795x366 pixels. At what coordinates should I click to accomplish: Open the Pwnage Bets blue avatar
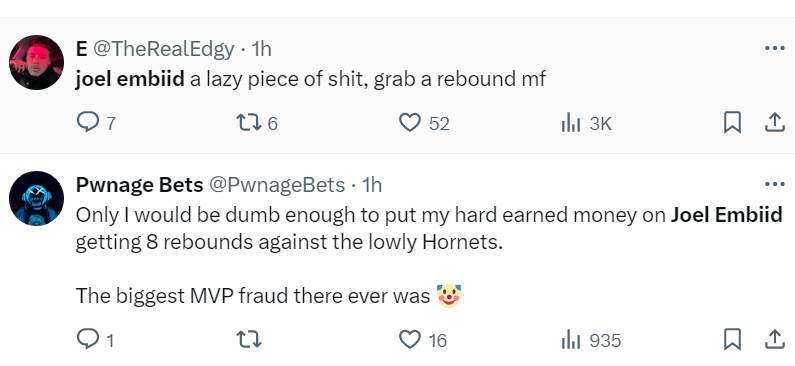(37, 198)
